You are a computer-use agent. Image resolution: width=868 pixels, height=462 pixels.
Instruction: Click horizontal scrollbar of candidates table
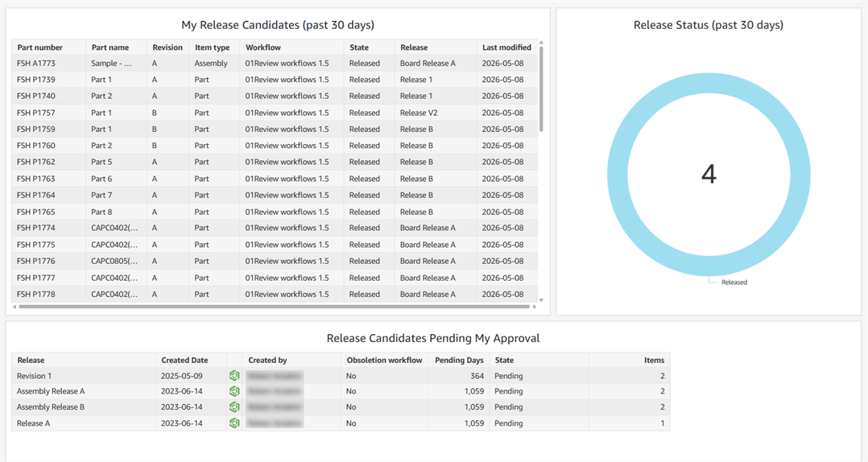275,307
